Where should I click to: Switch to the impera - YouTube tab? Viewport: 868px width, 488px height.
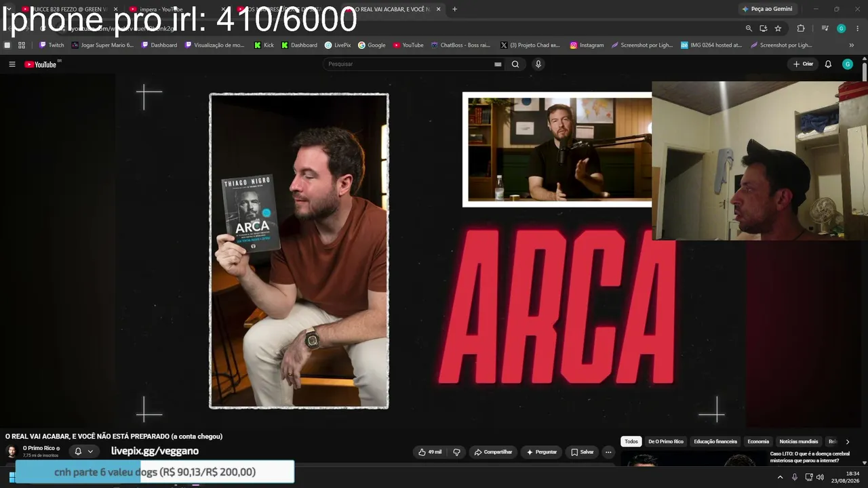176,9
